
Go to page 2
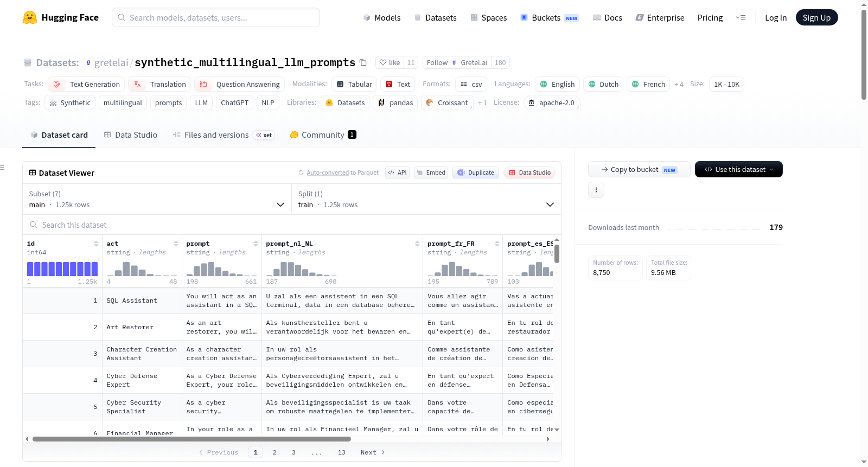pos(275,452)
